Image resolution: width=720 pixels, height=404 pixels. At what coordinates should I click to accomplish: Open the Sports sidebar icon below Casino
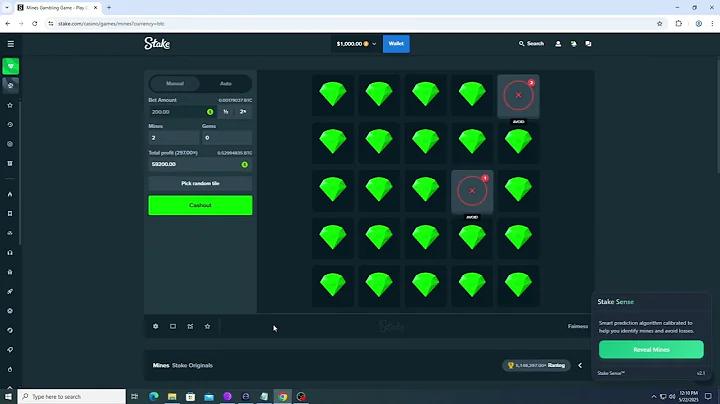(x=11, y=85)
